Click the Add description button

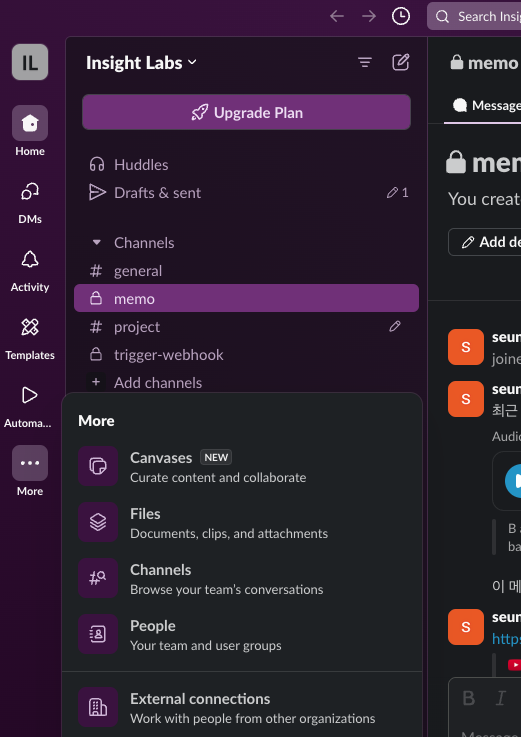tap(485, 242)
